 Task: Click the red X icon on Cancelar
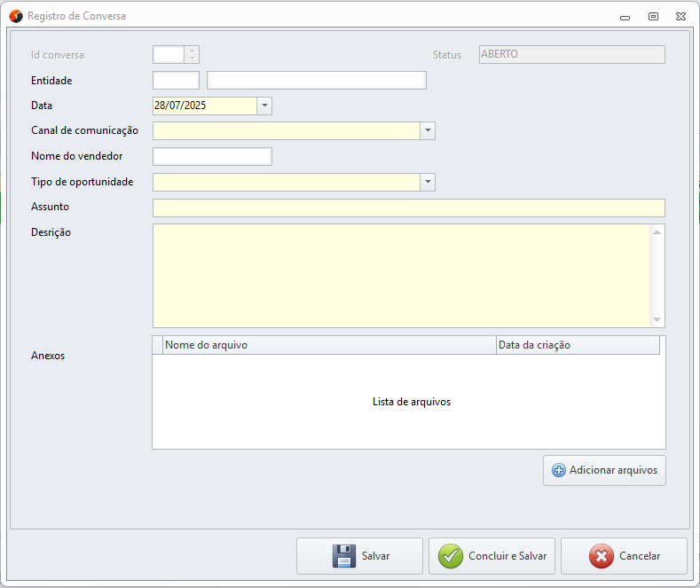click(x=601, y=556)
